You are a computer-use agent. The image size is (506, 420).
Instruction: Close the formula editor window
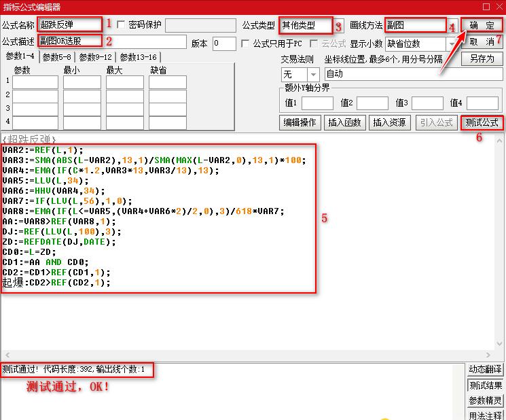pos(498,7)
